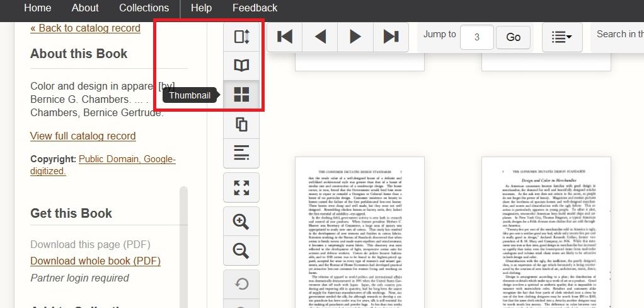Switch to page-by-page view icon
Image resolution: width=644 pixels, height=308 pixels.
tap(241, 124)
